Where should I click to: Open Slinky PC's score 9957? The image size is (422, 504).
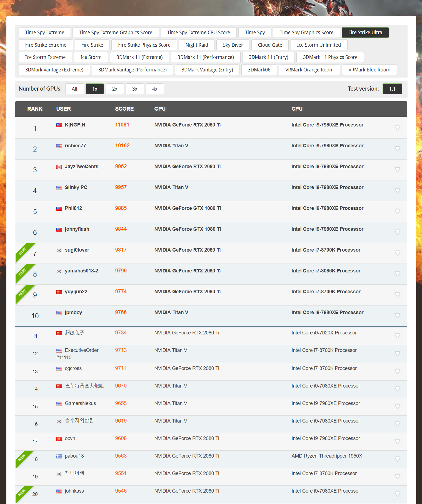pyautogui.click(x=121, y=187)
